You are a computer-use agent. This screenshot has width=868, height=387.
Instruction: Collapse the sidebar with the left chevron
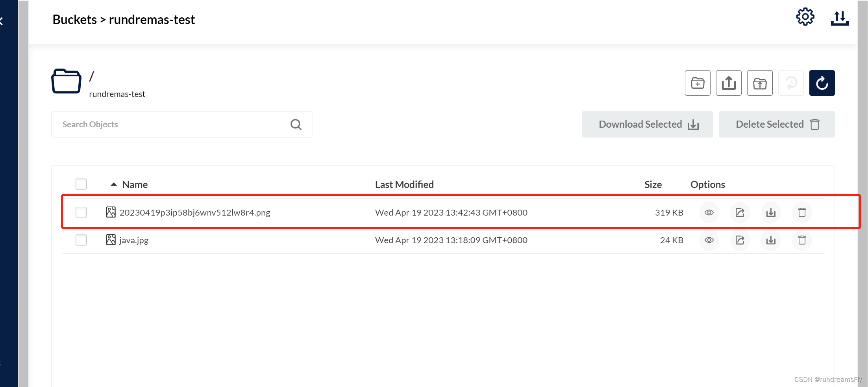point(2,21)
